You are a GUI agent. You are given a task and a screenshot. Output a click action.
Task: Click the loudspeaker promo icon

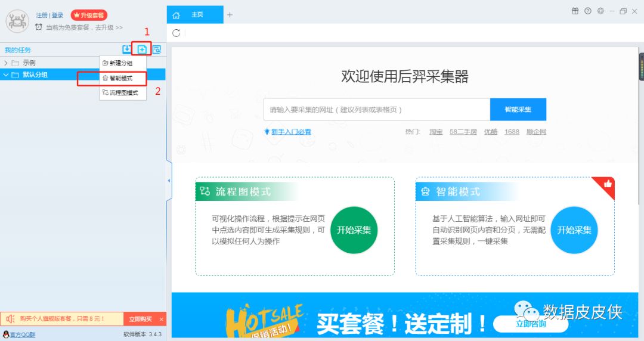tap(10, 319)
